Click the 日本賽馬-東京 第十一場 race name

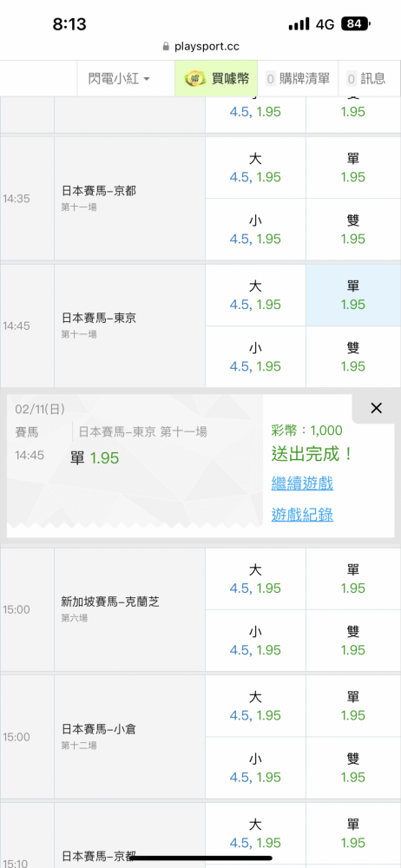[99, 325]
